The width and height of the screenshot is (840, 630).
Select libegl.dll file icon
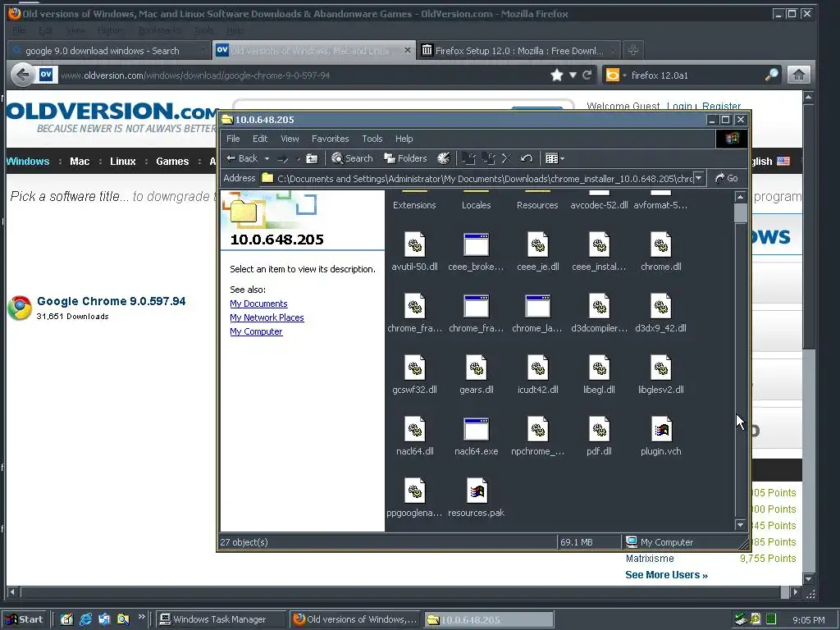point(600,368)
